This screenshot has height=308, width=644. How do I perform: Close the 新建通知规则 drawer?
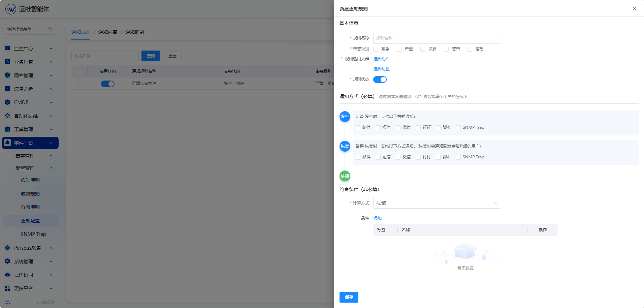tap(634, 9)
